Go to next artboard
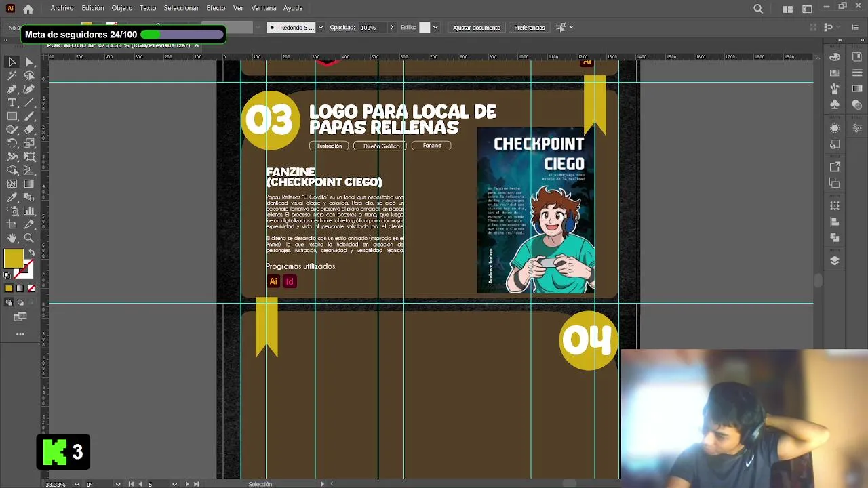 (187, 484)
